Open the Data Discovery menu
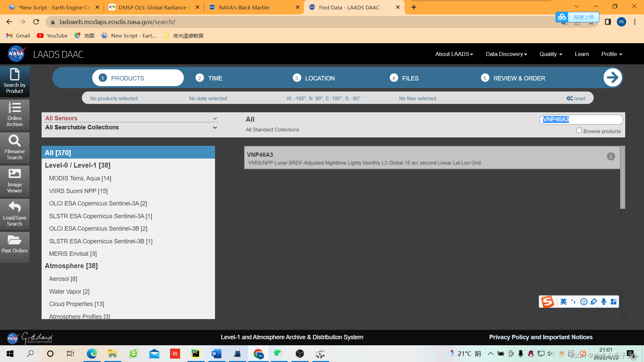644x362 pixels. click(506, 54)
